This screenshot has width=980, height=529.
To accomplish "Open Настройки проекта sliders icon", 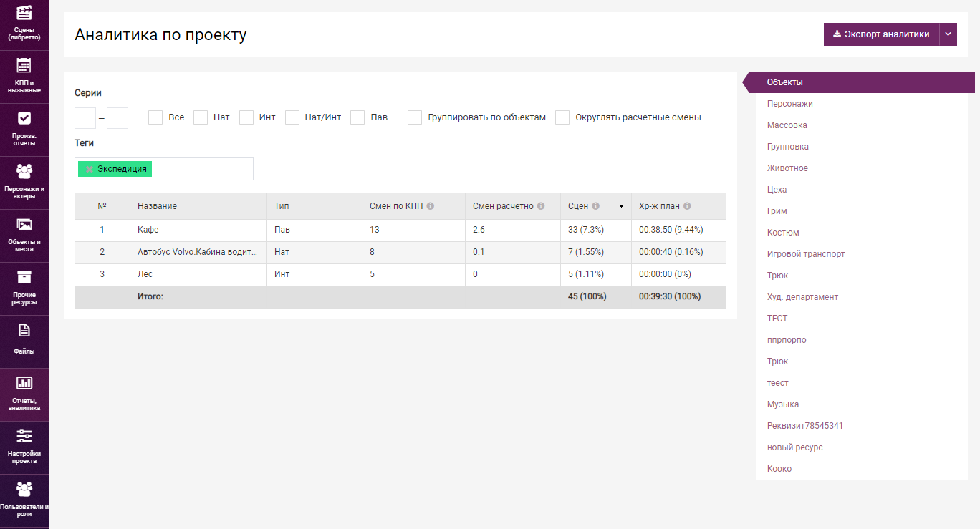I will click(x=24, y=436).
